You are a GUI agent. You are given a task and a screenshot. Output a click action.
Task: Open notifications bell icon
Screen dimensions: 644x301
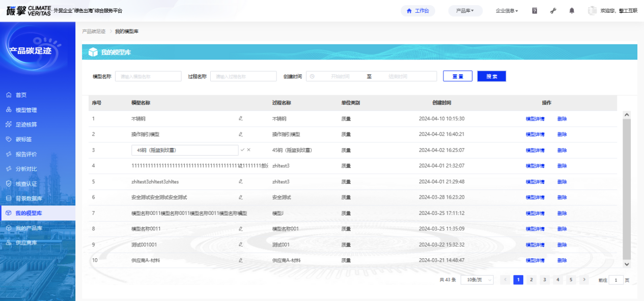(572, 11)
